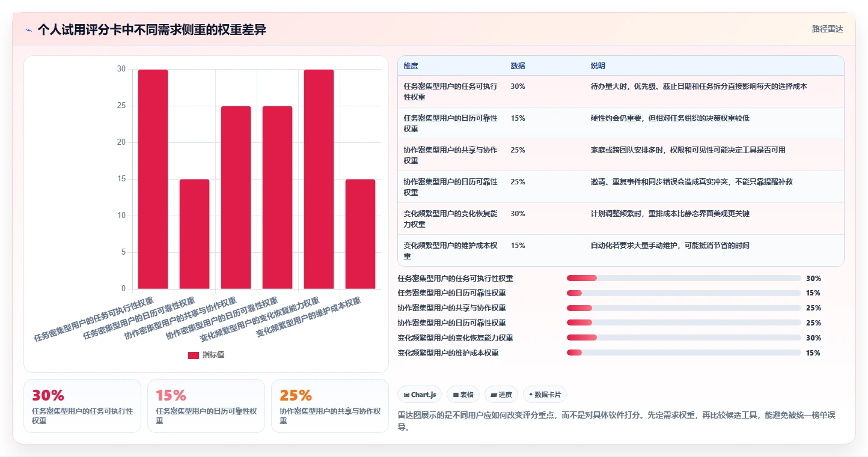Click the 30% value beside the 变化恢复能力权重 progress bar

point(813,338)
